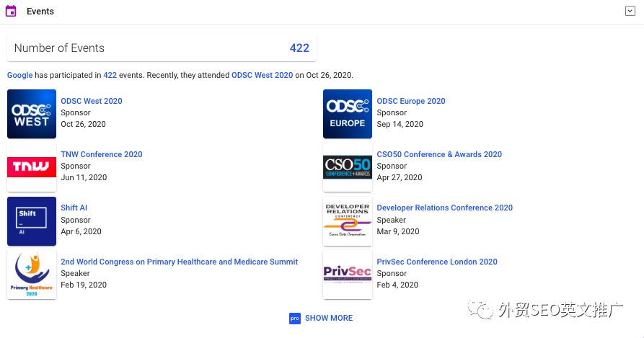
Task: Open the PrivSec logo thumbnail
Action: tap(348, 275)
